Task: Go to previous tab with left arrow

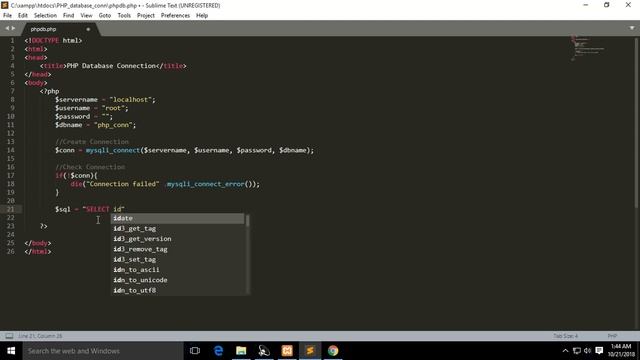Action: point(7,28)
